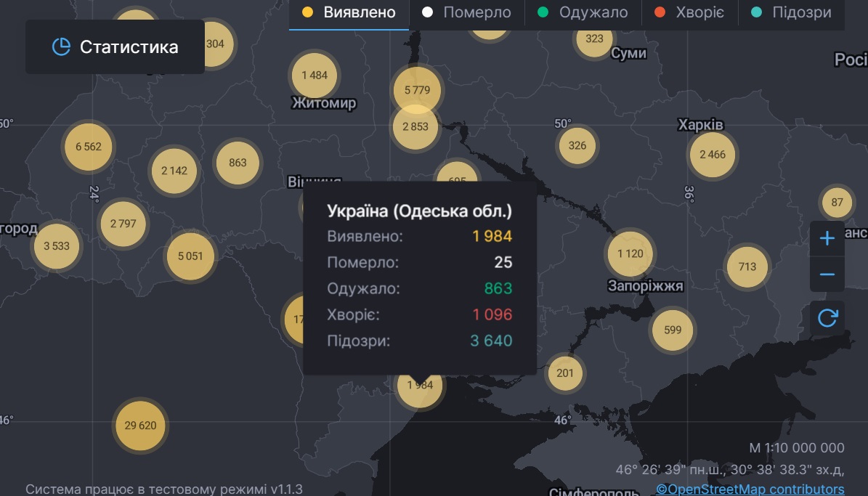Select the Одужало tab

583,12
